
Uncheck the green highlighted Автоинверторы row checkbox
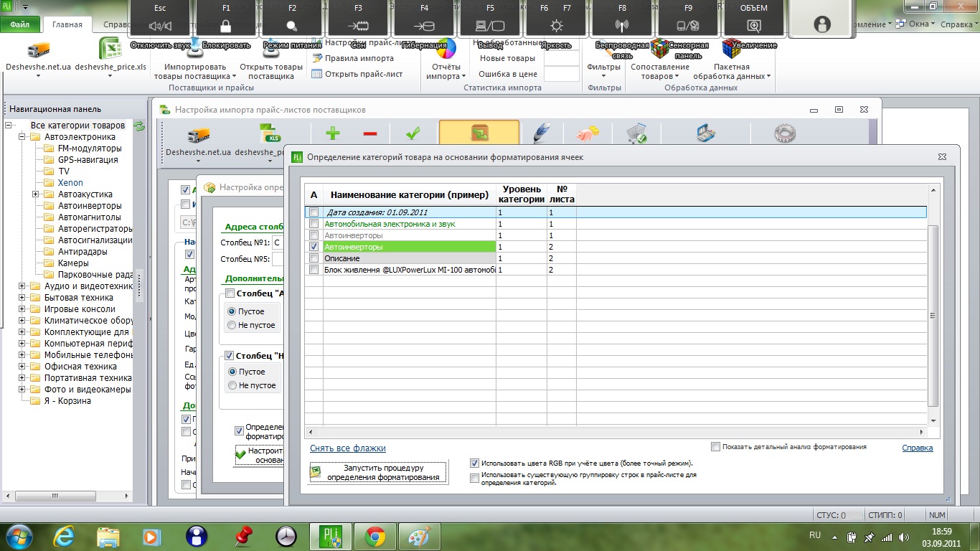[314, 247]
